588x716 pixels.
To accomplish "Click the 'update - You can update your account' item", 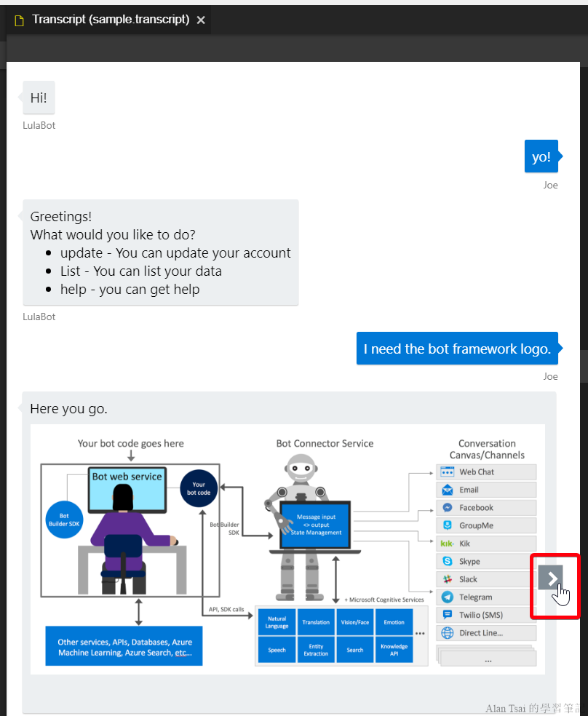I will pyautogui.click(x=175, y=253).
